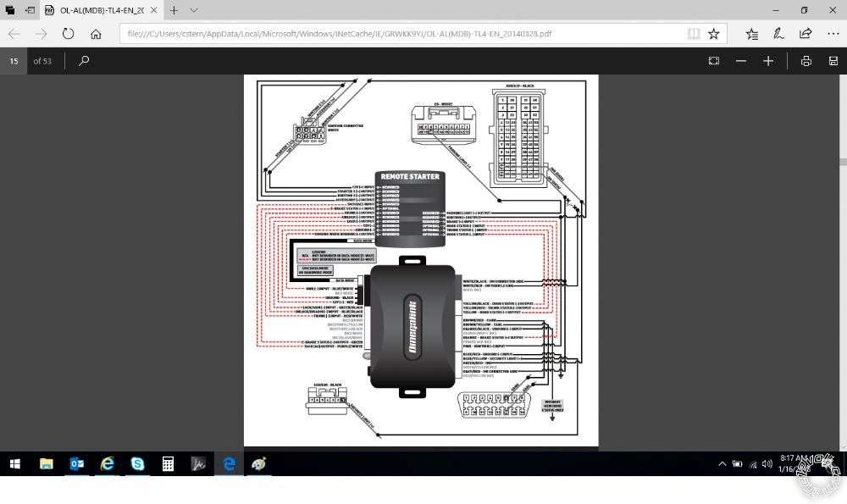Open Outlook from the taskbar
This screenshot has height=504, width=847.
(77, 463)
